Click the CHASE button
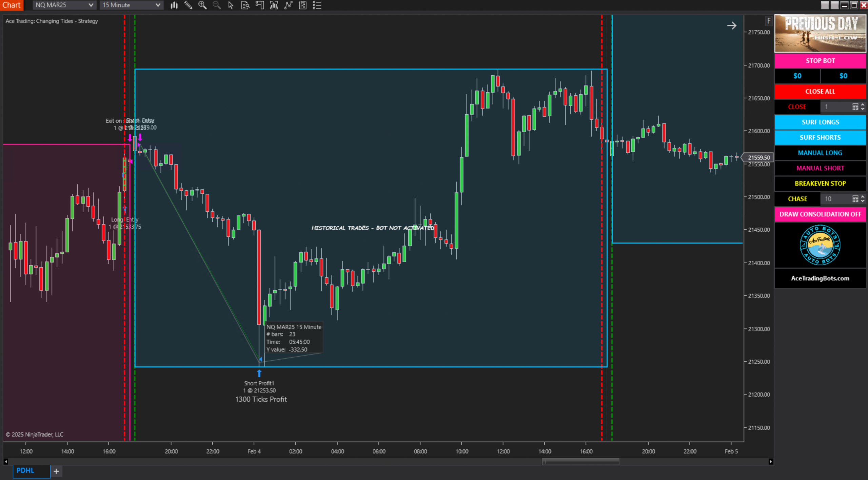Viewport: 868px width, 480px height. pos(797,199)
